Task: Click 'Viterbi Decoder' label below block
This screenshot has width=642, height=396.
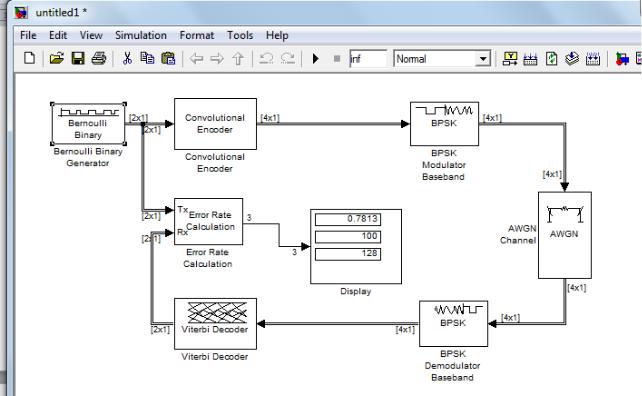Action: pos(215,357)
